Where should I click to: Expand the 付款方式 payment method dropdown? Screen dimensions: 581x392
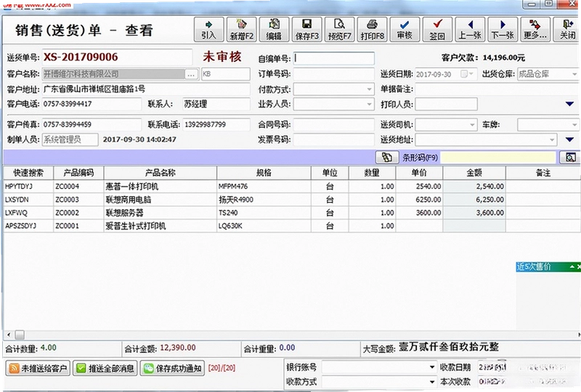pyautogui.click(x=369, y=89)
